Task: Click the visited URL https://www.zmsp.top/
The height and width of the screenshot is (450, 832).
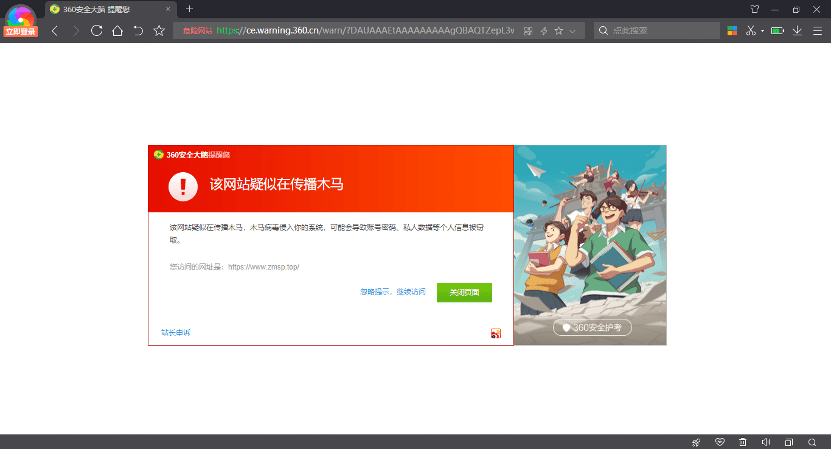Action: point(264,267)
